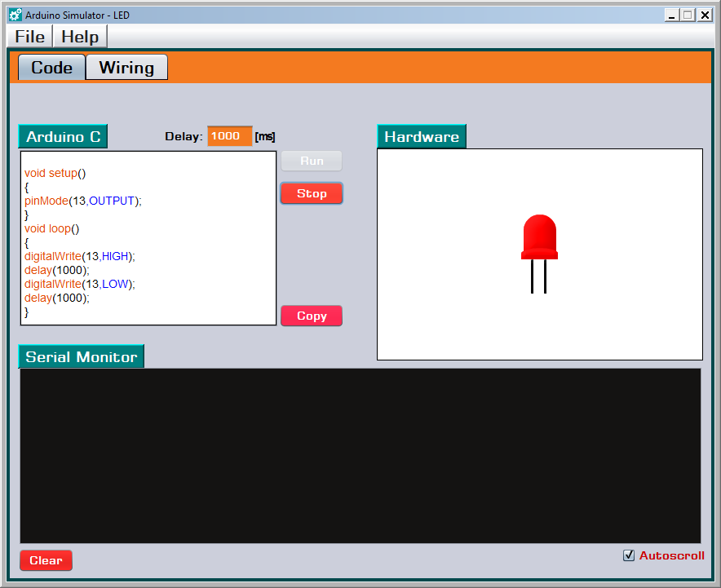Open the File menu
Screen dimensions: 721x588
30,37
